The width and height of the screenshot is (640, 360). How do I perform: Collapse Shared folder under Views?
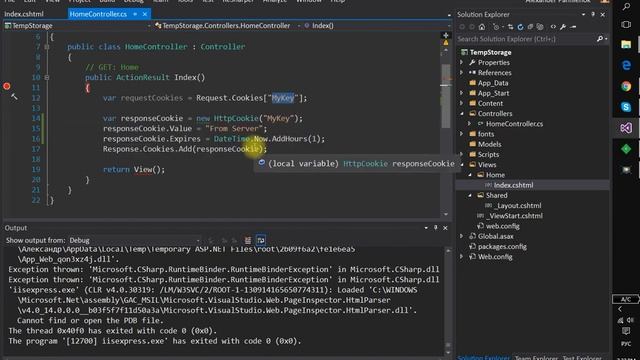[x=469, y=195]
